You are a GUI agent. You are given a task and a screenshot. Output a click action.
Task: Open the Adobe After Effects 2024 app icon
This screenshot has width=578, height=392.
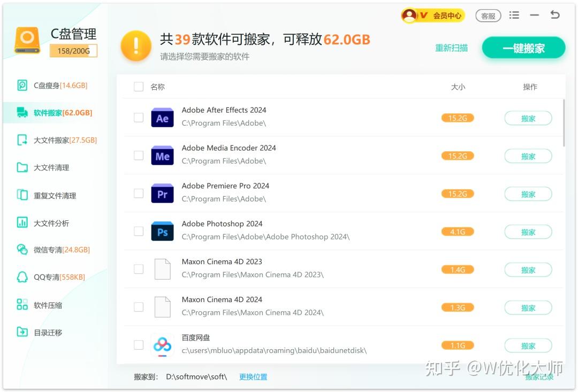click(x=162, y=117)
